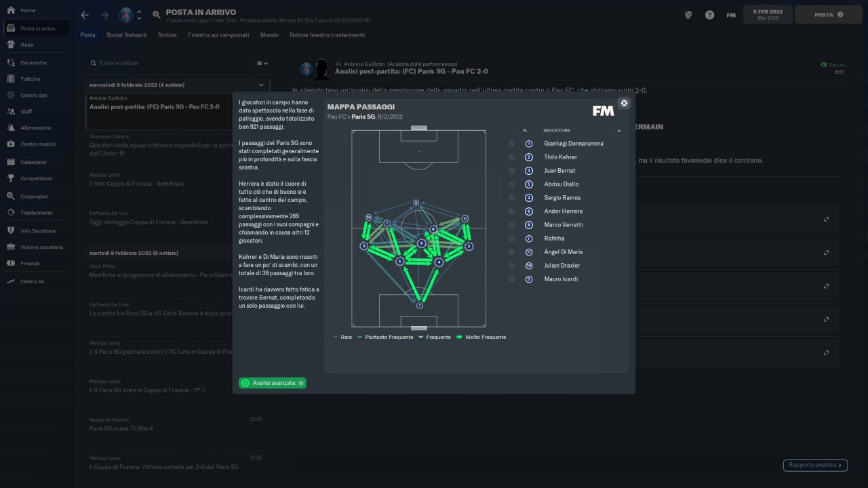The height and width of the screenshot is (488, 868).
Task: Open the news filter dropdown
Action: point(262,63)
